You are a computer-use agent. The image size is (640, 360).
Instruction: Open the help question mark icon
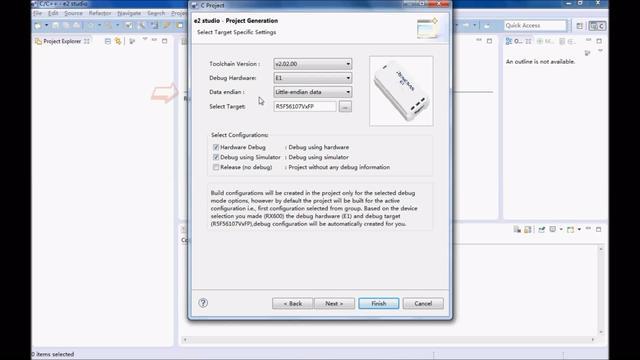coord(203,303)
